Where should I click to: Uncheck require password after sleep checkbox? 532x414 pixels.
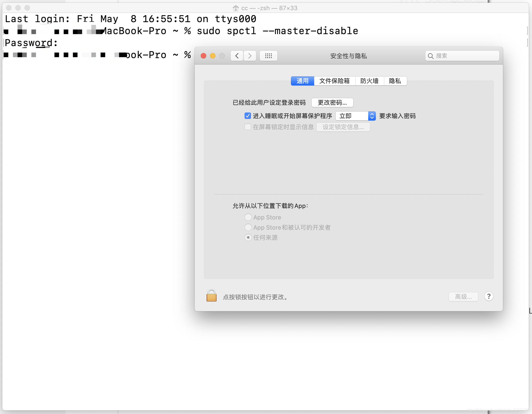click(x=248, y=116)
